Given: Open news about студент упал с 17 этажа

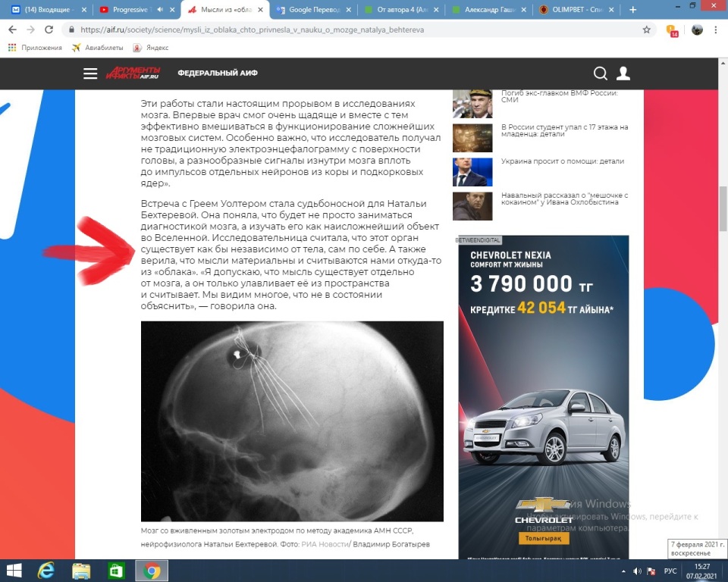Looking at the screenshot, I should click(x=564, y=130).
